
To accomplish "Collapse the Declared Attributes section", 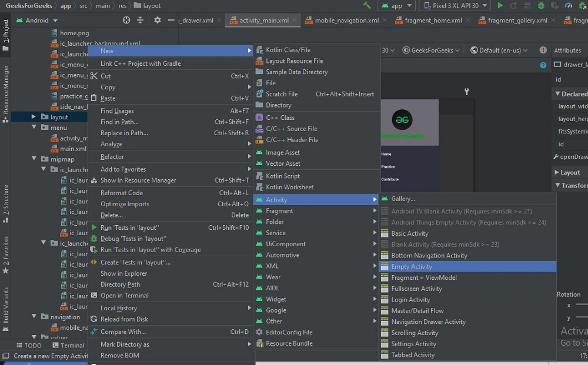I will click(557, 93).
